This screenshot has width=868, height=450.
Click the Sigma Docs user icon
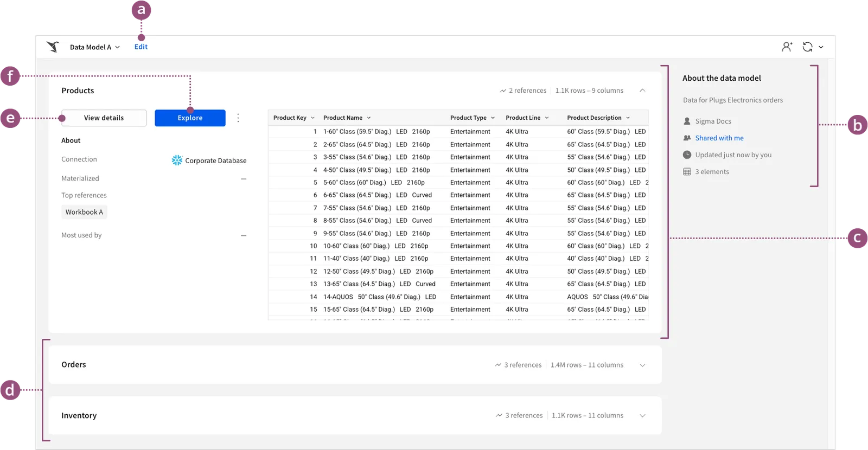click(687, 121)
